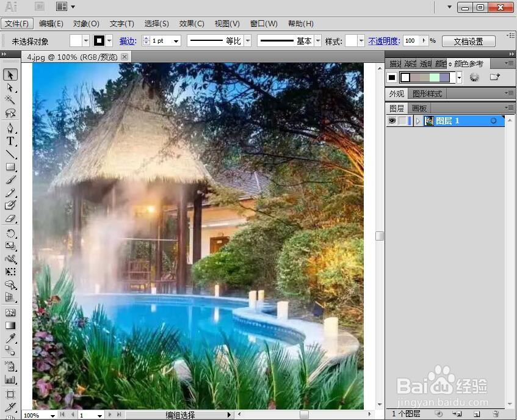Click Create New Layer icon
517x420 pixels.
[477, 414]
